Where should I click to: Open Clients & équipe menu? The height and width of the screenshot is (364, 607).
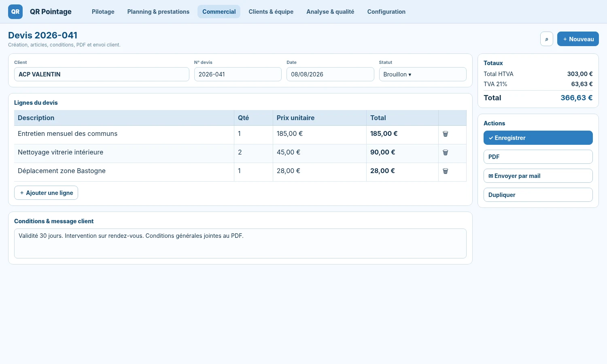271,12
